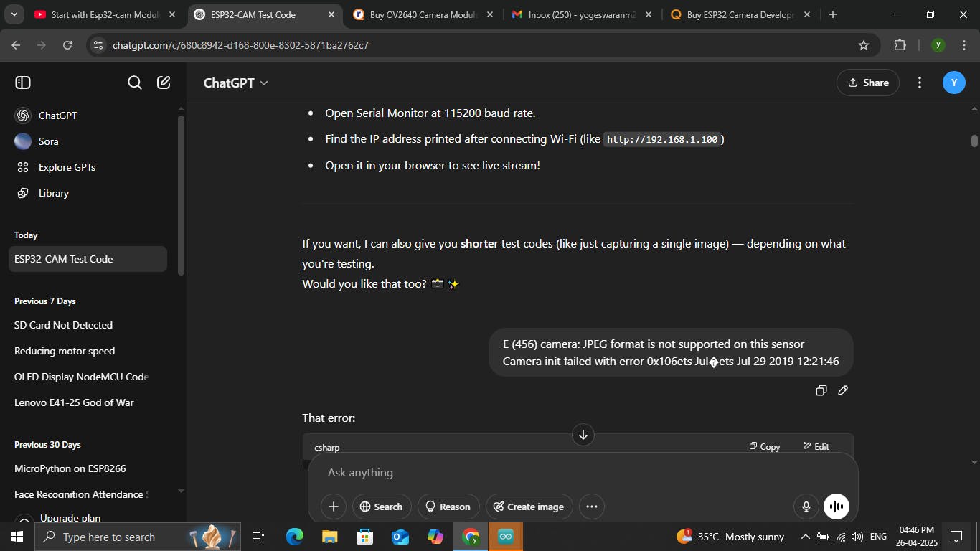
Task: Click the microphone dictation icon
Action: coord(806,507)
